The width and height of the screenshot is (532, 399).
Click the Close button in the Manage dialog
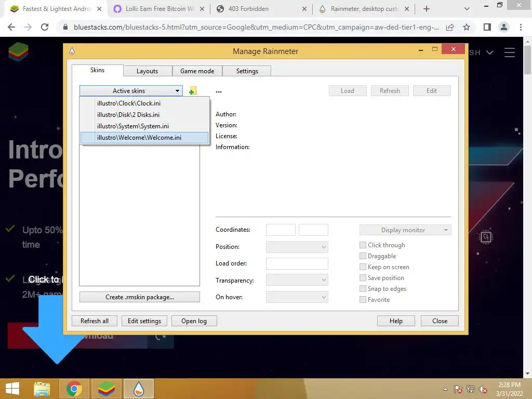point(440,321)
